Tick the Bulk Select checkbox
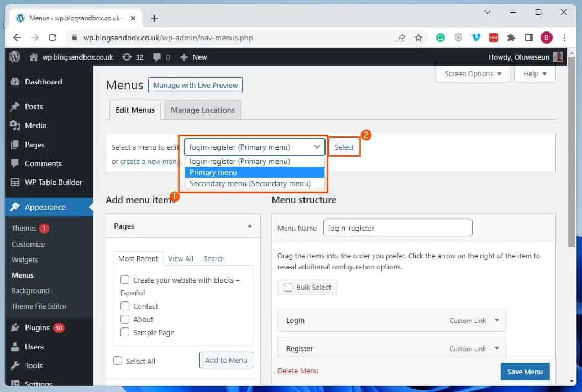The height and width of the screenshot is (392, 582). pyautogui.click(x=288, y=287)
